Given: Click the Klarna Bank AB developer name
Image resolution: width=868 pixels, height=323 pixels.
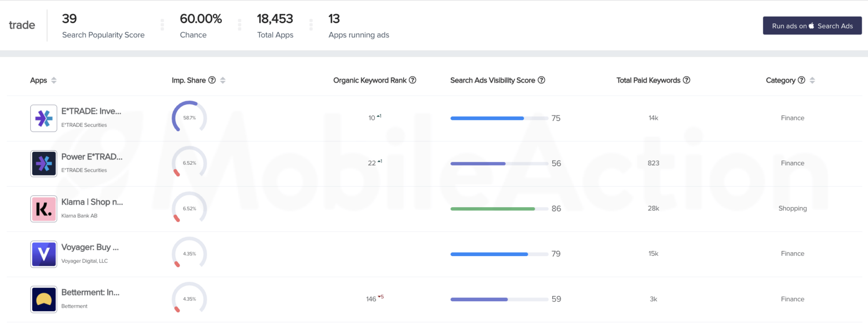Looking at the screenshot, I should coord(79,216).
